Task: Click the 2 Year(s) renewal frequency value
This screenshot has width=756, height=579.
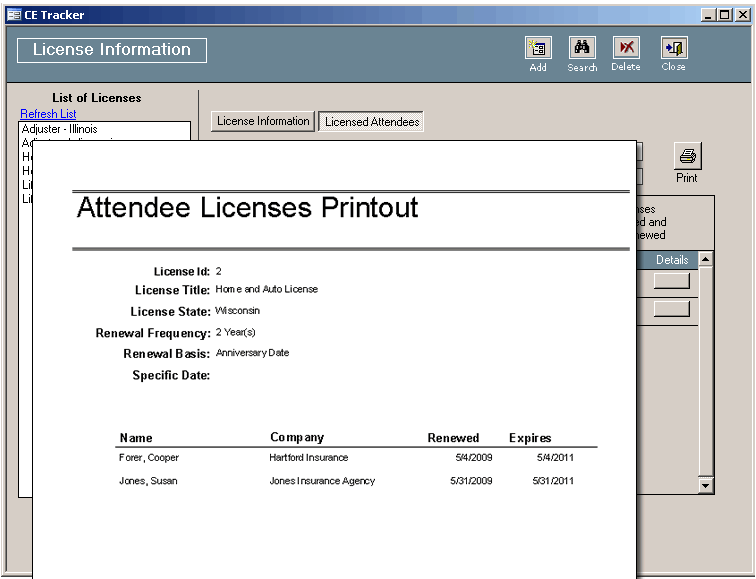Action: pyautogui.click(x=235, y=332)
